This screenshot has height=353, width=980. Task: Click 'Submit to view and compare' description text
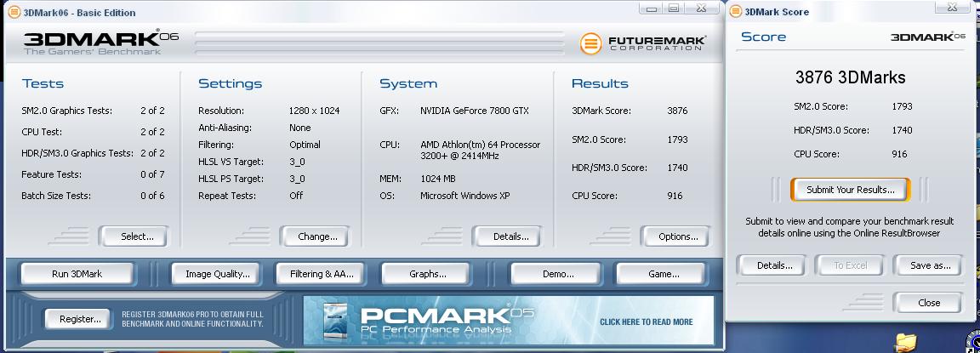[849, 227]
